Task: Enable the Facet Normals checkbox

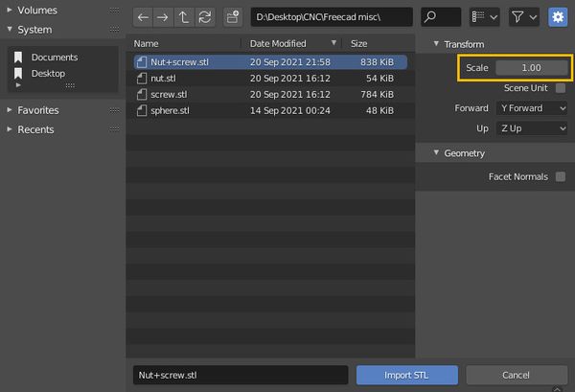Action: (561, 176)
